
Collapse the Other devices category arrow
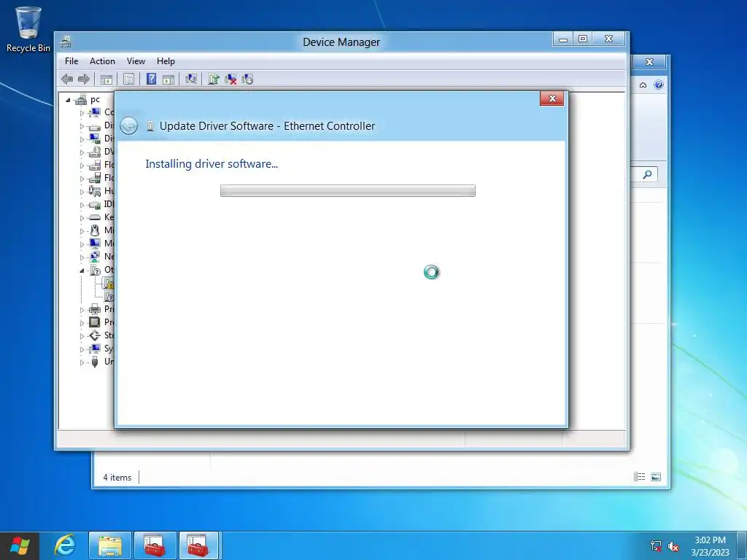coord(82,271)
